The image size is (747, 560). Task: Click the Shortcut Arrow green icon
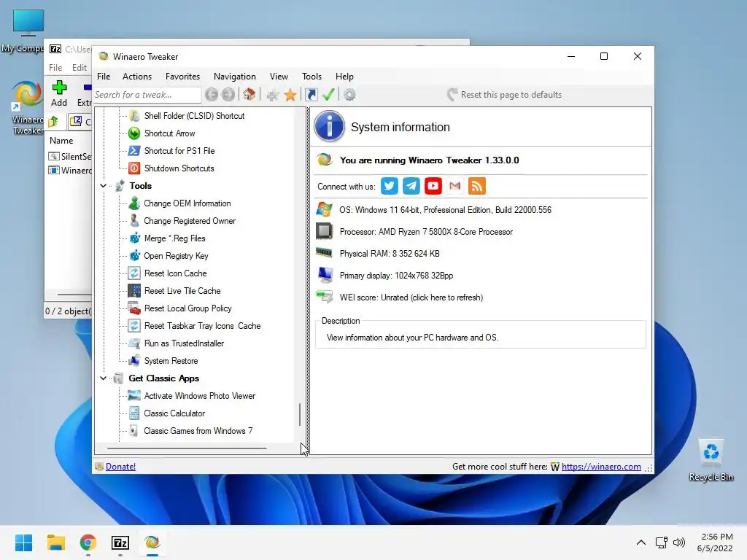click(134, 133)
